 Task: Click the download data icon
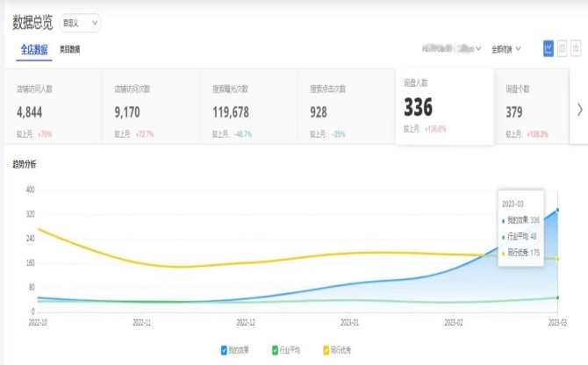577,48
